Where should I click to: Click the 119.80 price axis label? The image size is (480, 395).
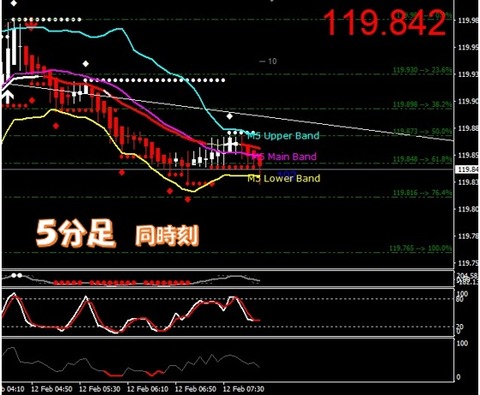pyautogui.click(x=468, y=209)
